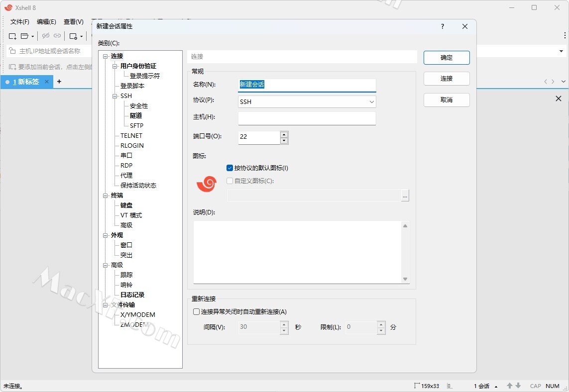Click the 取消 button

pos(447,100)
